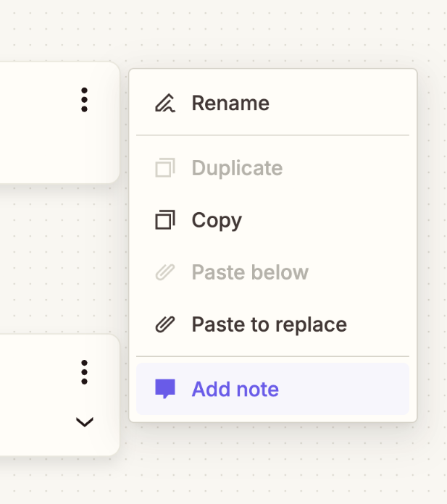Viewport: 447px width, 504px height.
Task: Expand the lower card with chevron arrow
Action: click(85, 422)
